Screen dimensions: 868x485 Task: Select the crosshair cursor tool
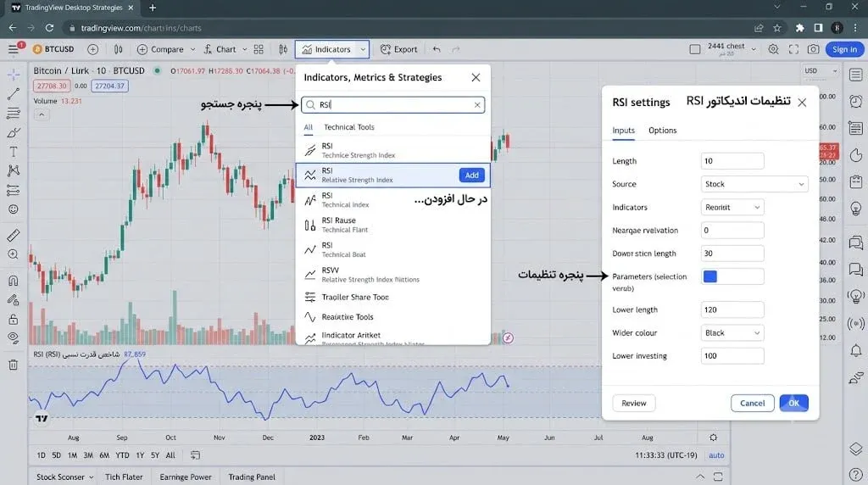coord(14,74)
